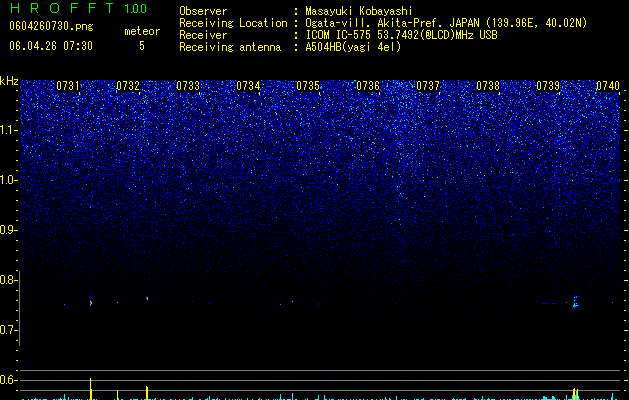Click the 0604260730.png filename text
Viewport: 629px width, 400px height.
(x=51, y=26)
